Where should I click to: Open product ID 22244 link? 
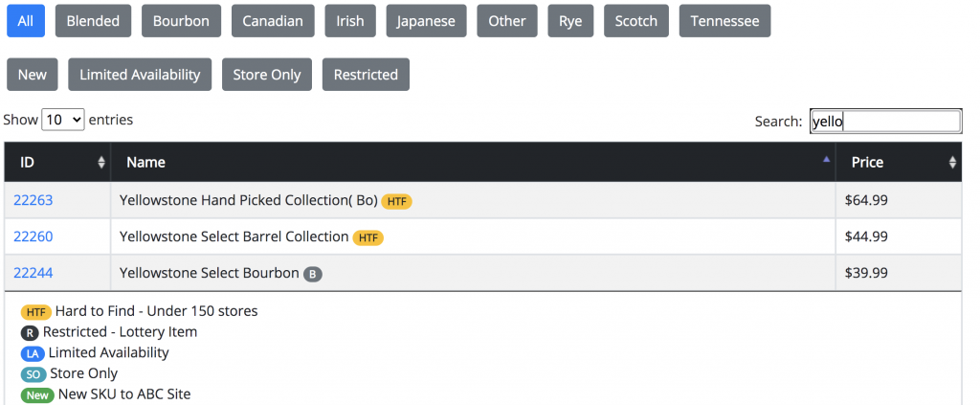(33, 274)
